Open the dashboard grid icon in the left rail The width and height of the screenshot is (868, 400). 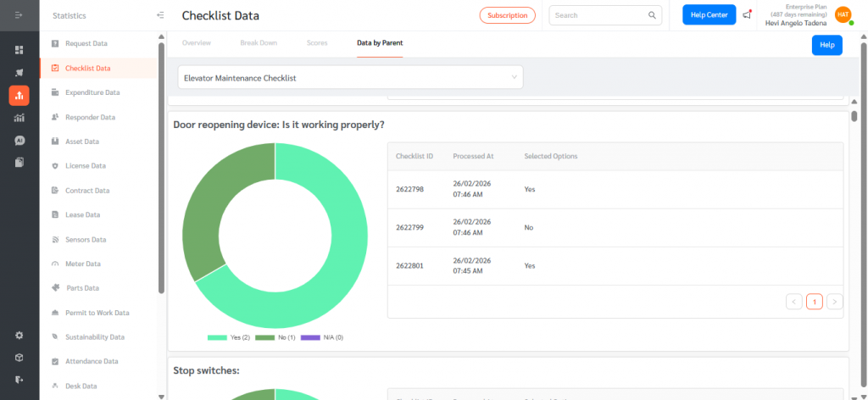point(19,50)
